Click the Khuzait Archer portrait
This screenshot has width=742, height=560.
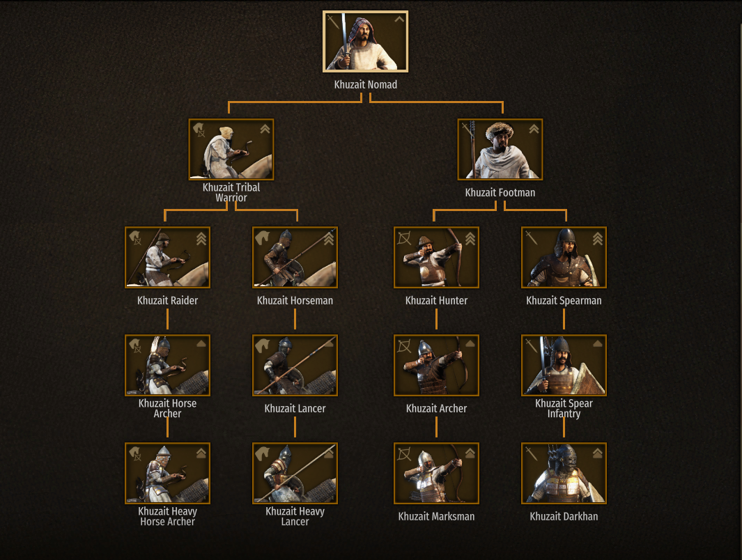pyautogui.click(x=436, y=365)
